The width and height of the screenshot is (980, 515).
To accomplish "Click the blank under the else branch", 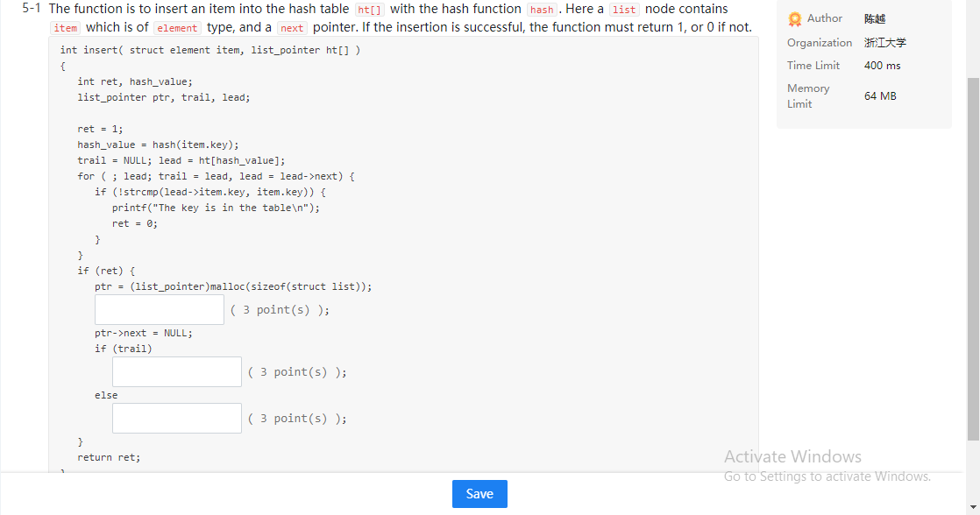I will click(x=176, y=418).
